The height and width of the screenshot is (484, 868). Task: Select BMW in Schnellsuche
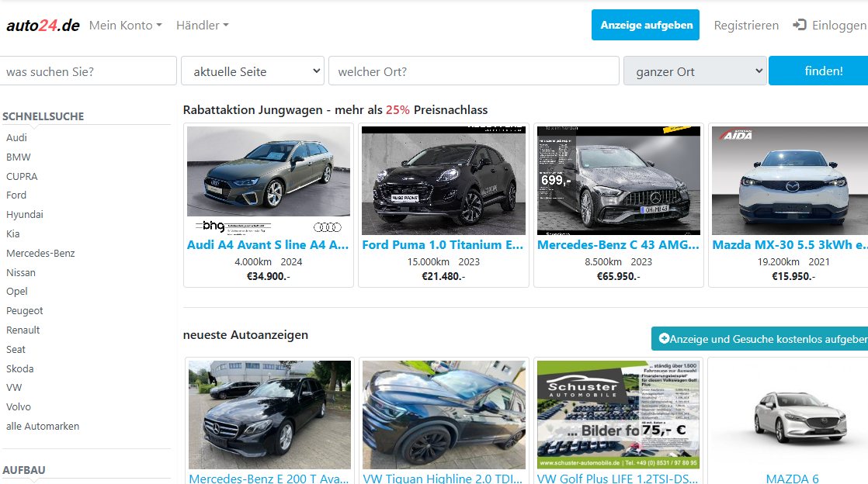click(19, 157)
